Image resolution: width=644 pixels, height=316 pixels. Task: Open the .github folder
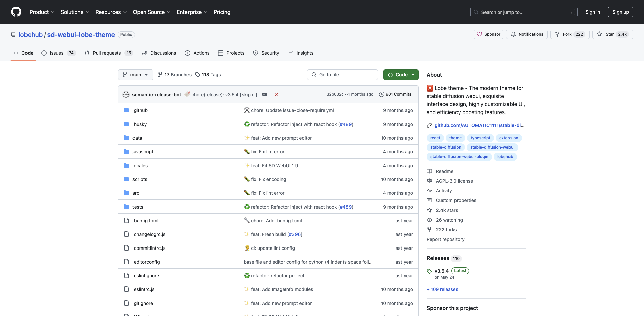pyautogui.click(x=140, y=110)
